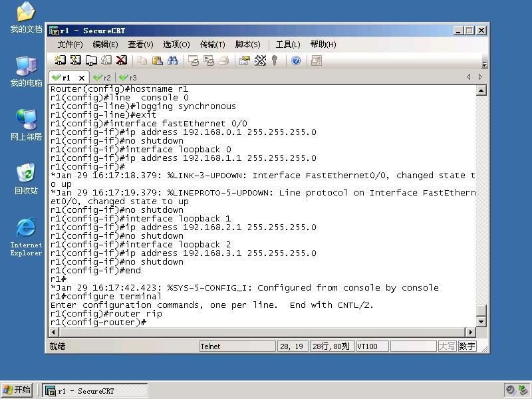532x399 pixels.
Task: Click the 开始 Start button
Action: click(17, 390)
